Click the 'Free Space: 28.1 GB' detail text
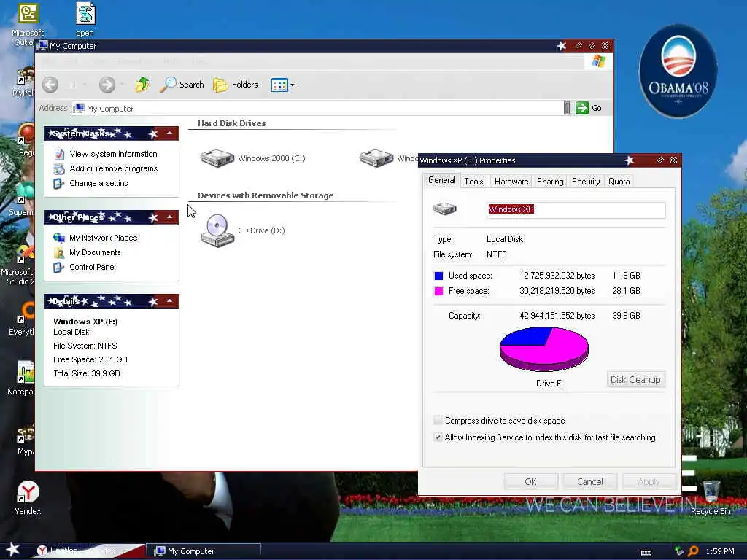 90,359
